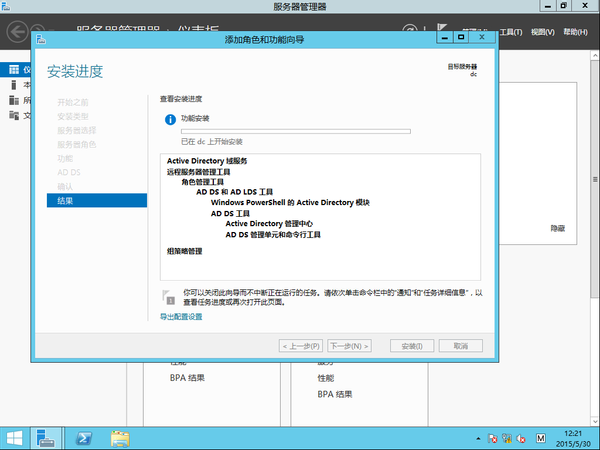Open the 帮助(H) menu
Screen dimensions: 600x450
[575, 32]
